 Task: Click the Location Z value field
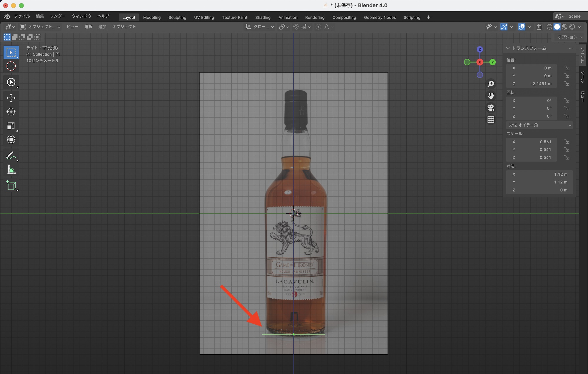(532, 84)
